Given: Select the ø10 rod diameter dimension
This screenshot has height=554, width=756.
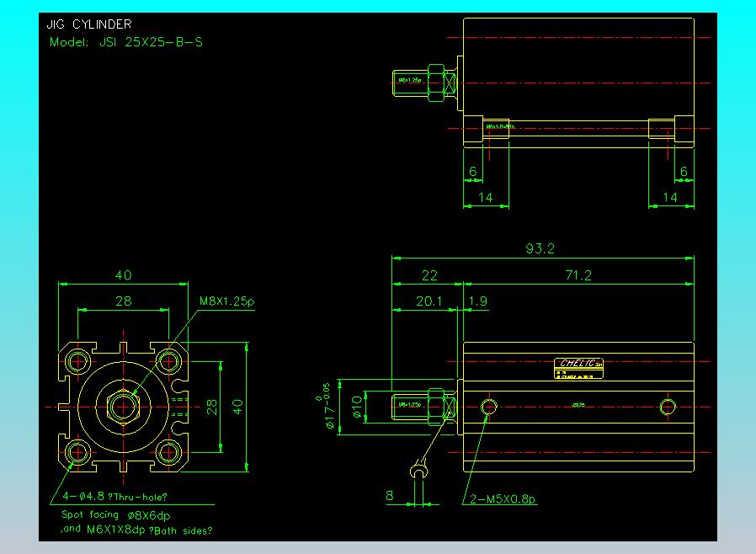Looking at the screenshot, I should [357, 408].
